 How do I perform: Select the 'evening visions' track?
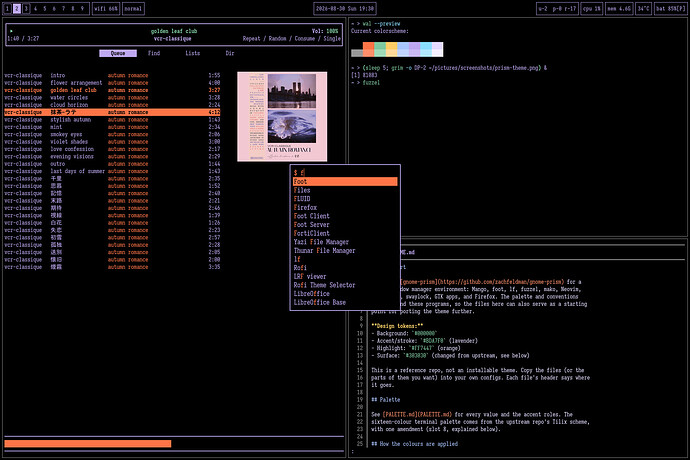(x=112, y=157)
